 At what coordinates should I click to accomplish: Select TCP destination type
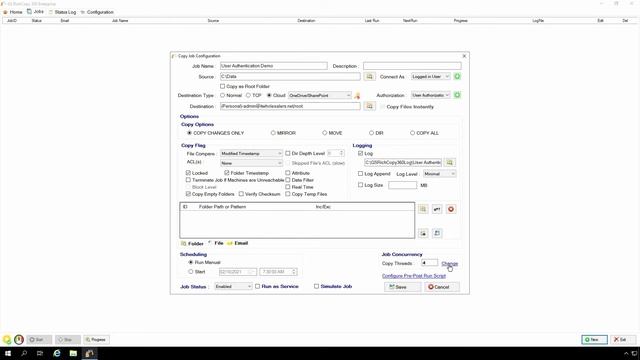point(248,95)
